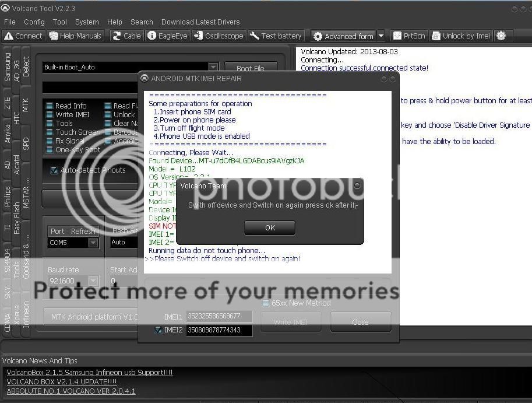
Task: Open the Config menu
Action: [34, 22]
